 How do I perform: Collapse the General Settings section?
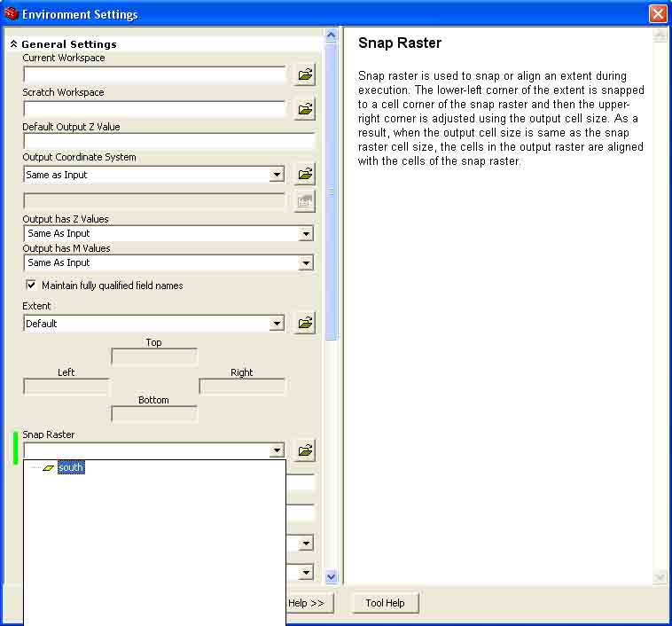tap(13, 44)
